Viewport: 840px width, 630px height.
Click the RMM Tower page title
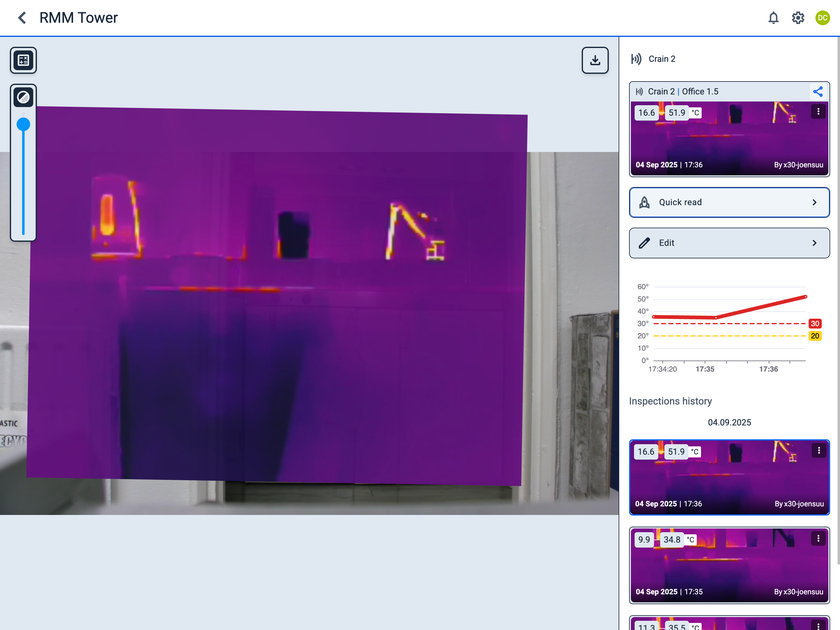pos(79,18)
